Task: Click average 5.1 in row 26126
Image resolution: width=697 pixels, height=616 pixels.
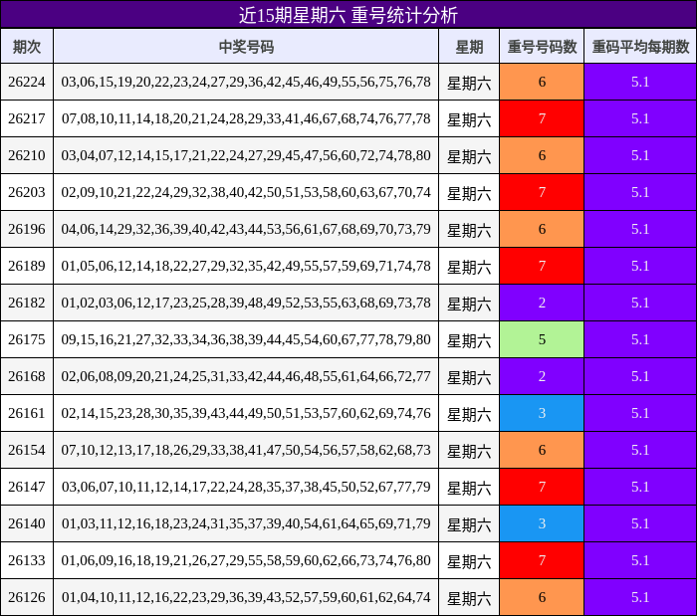Action: (640, 598)
